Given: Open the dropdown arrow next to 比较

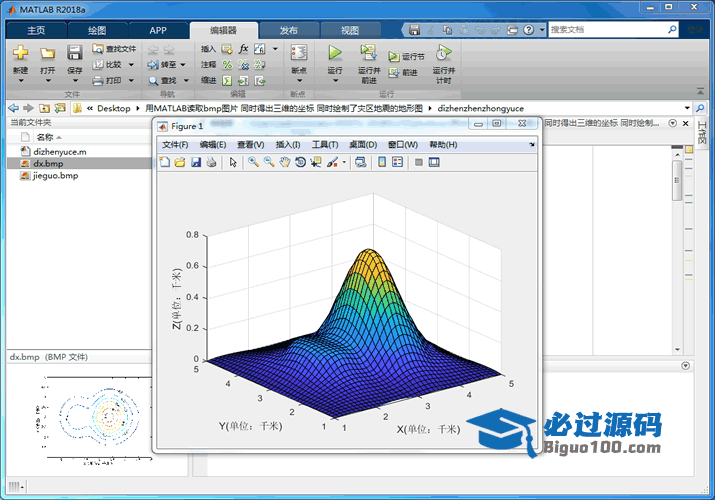Looking at the screenshot, I should [x=131, y=65].
